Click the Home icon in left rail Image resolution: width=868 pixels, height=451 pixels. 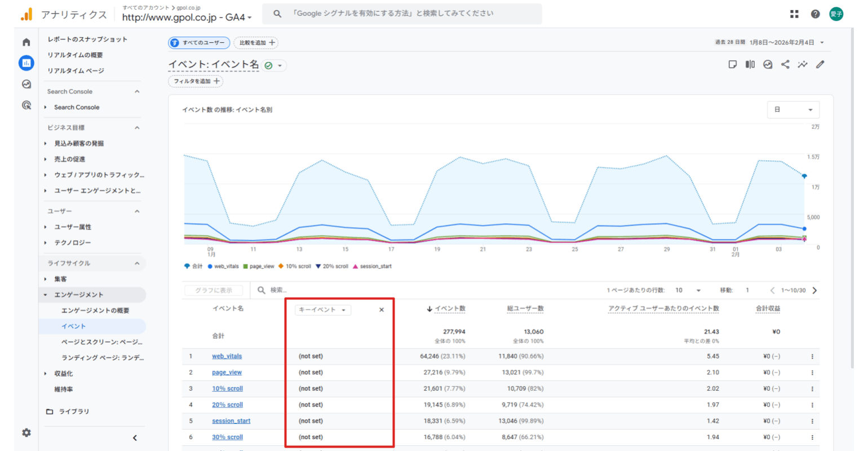click(26, 42)
